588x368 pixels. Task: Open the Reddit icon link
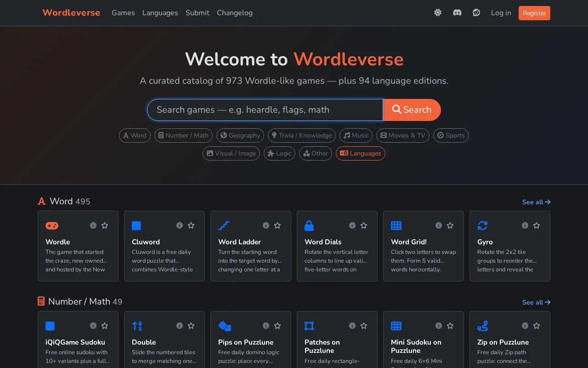click(x=476, y=13)
